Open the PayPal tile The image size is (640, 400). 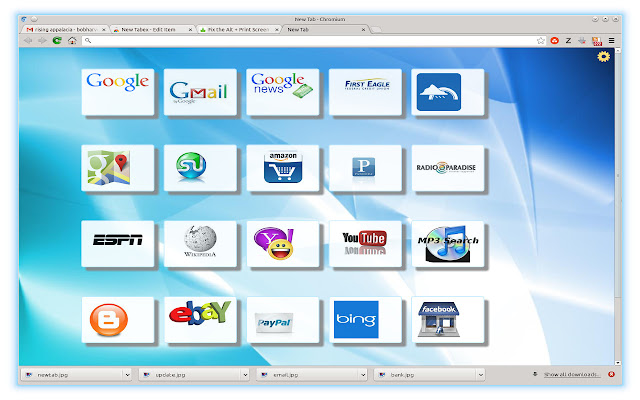pyautogui.click(x=283, y=320)
